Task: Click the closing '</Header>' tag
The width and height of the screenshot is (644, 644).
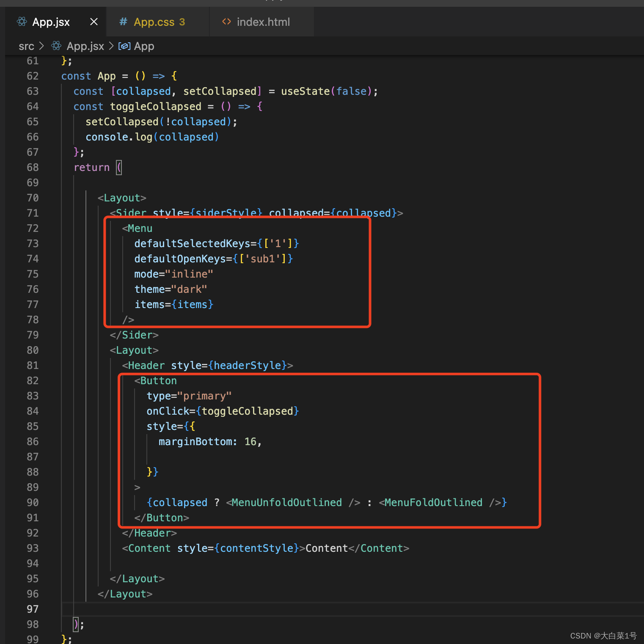Action: 149,533
